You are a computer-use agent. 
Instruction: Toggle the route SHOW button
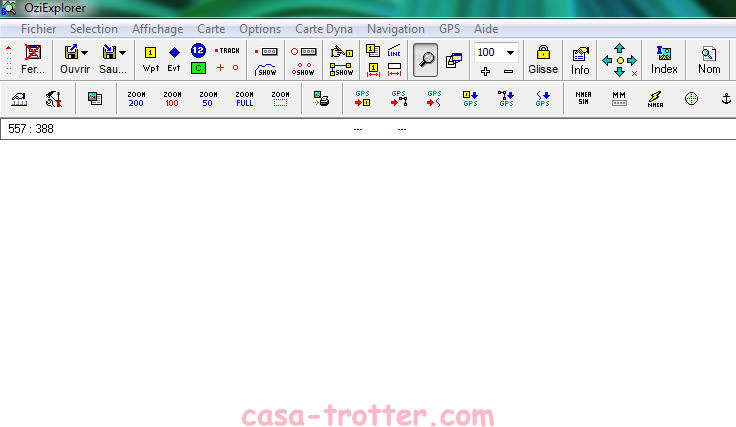pyautogui.click(x=341, y=70)
